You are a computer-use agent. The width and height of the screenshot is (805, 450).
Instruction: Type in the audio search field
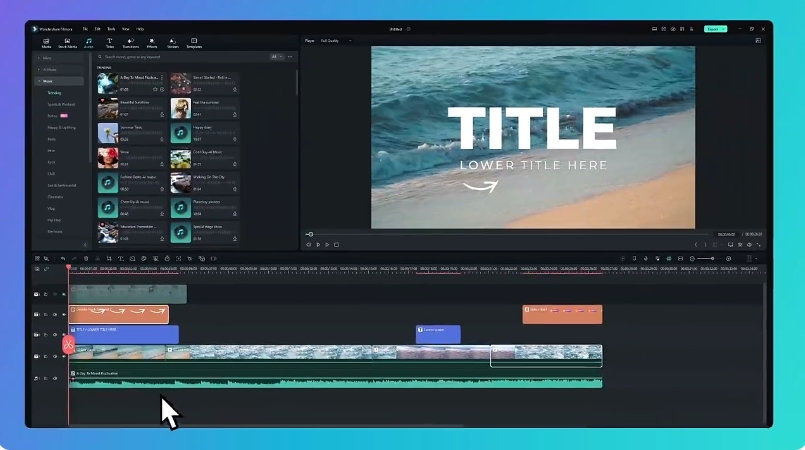tap(180, 57)
